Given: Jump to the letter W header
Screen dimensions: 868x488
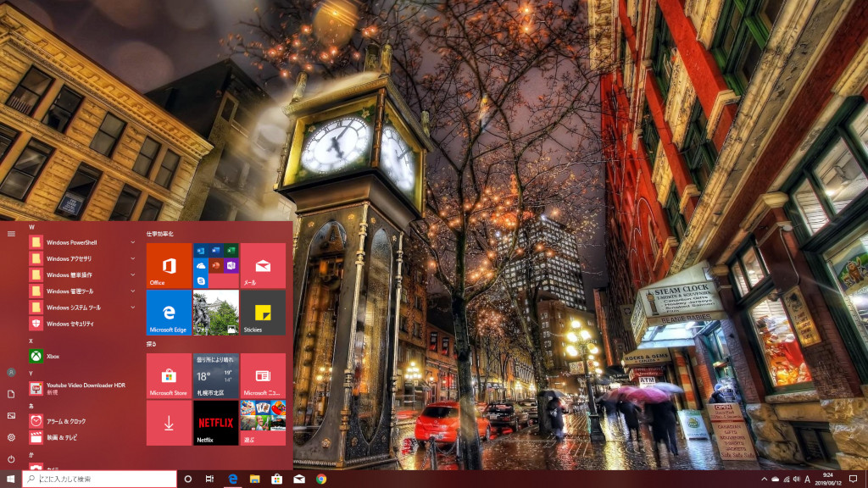Looking at the screenshot, I should click(x=31, y=227).
